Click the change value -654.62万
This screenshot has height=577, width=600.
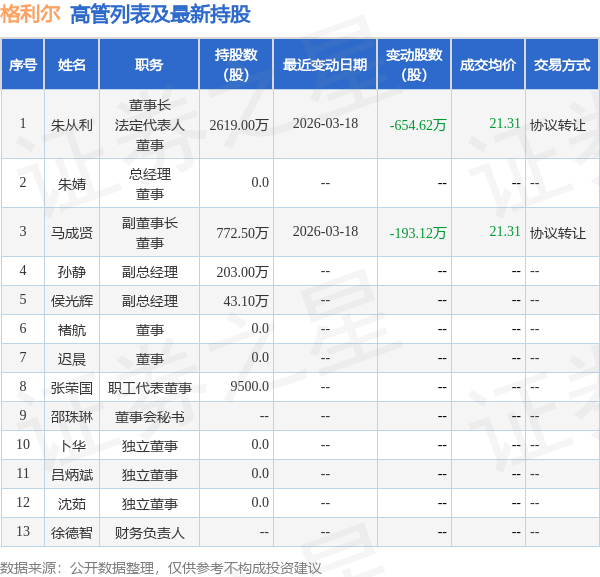[x=418, y=125]
